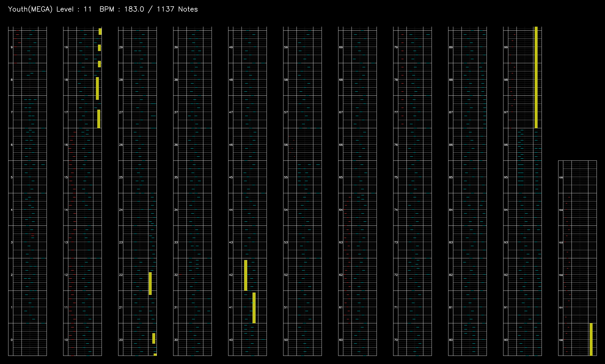
Task: Select the measure number "0" label
Action: pyautogui.click(x=12, y=340)
